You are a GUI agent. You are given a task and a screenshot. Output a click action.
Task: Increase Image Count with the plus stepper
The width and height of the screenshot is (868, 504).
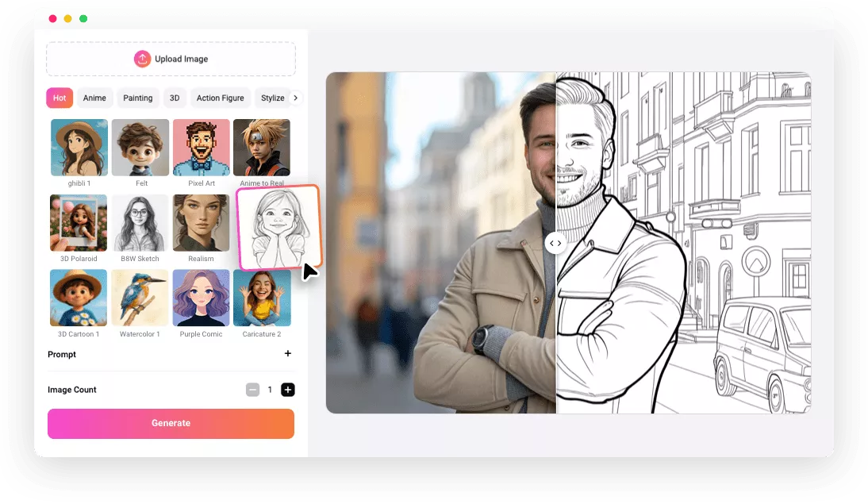(x=287, y=389)
